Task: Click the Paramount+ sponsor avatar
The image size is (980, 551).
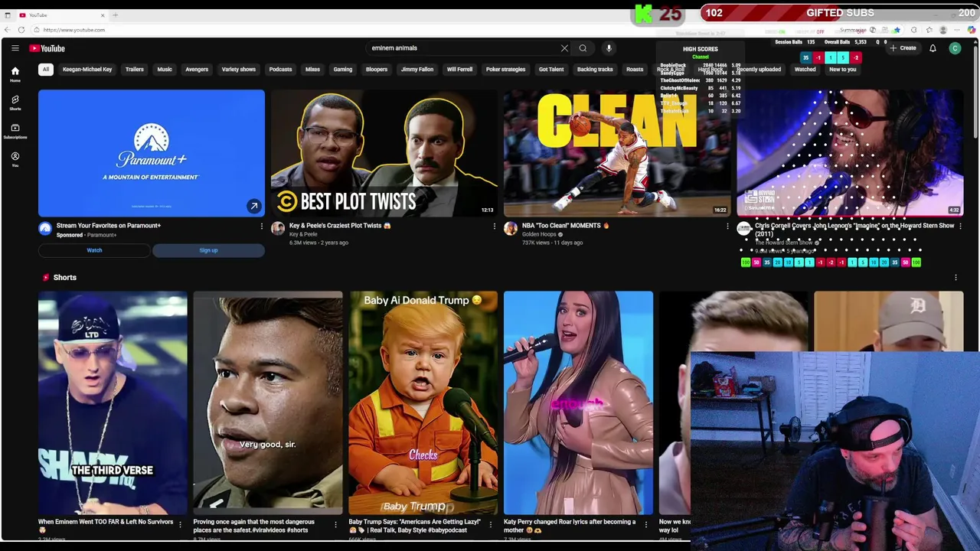Action: (x=45, y=228)
